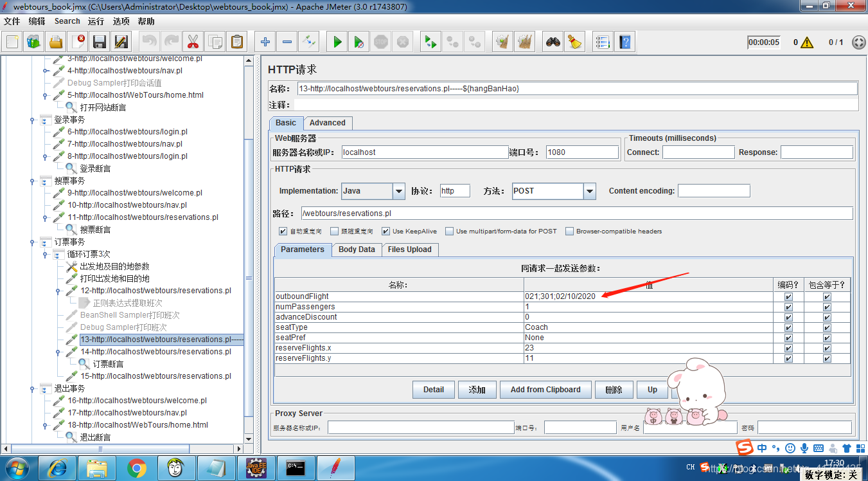Viewport: 868px width, 481px height.
Task: Click the Clear All results icon
Action: [x=524, y=42]
